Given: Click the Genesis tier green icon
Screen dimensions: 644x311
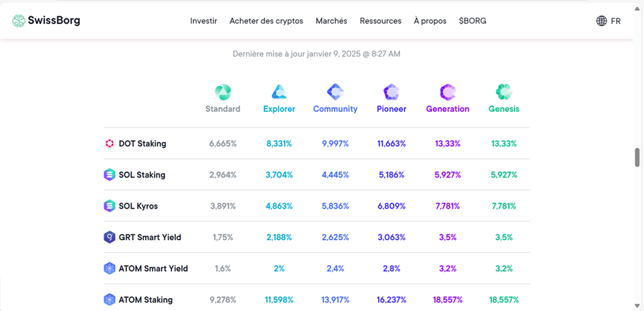Looking at the screenshot, I should click(504, 92).
